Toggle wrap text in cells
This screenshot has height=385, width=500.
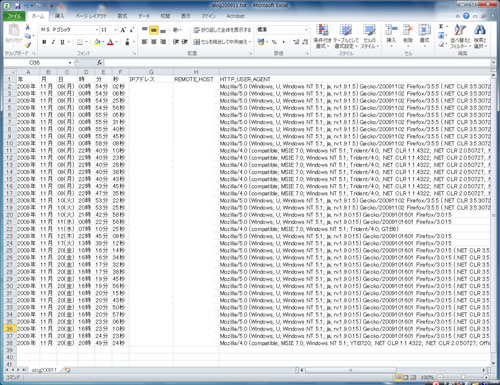tap(222, 30)
